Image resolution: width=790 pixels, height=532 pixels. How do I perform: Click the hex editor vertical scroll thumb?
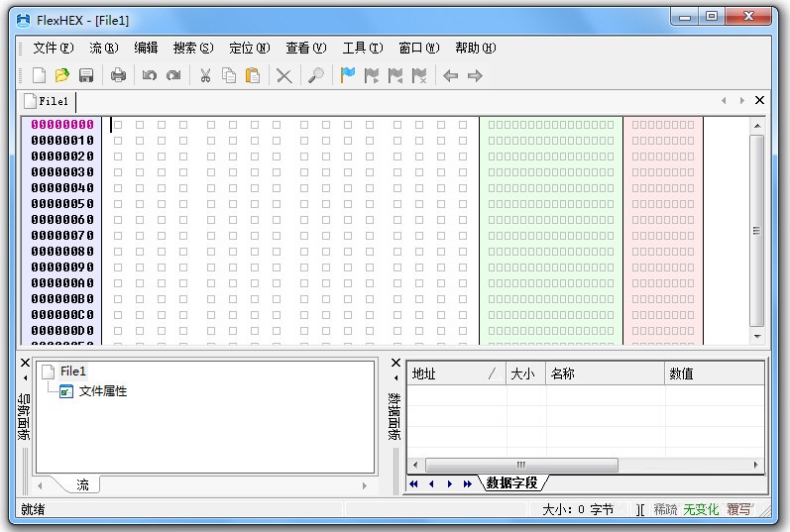click(756, 231)
